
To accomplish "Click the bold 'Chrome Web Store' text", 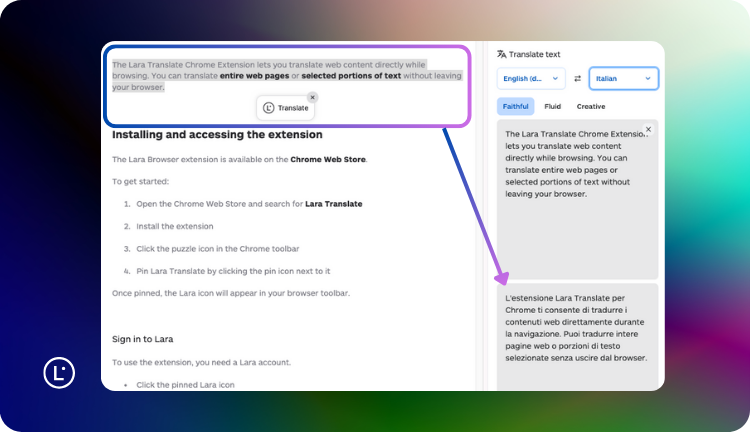I will pos(328,159).
